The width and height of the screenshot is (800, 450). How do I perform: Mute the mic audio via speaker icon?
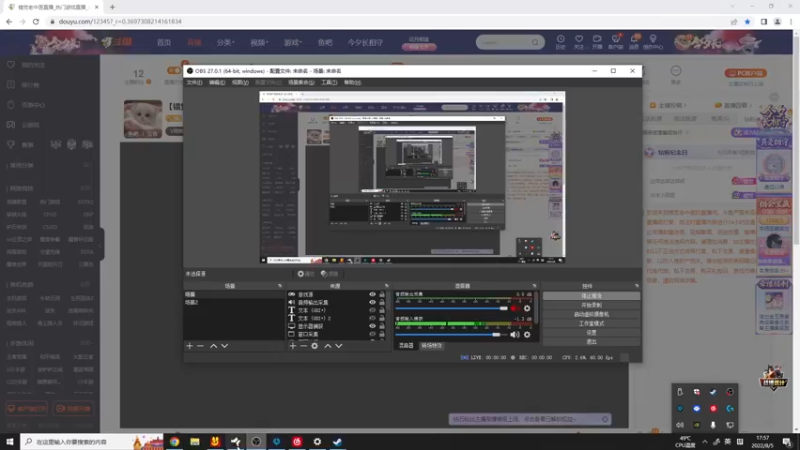[514, 335]
